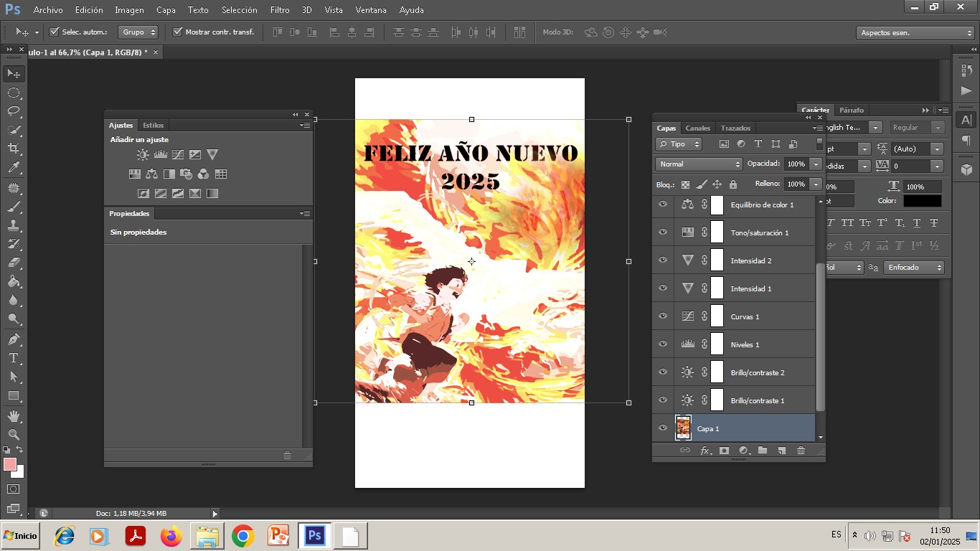Switch to the Canales tab

(x=697, y=128)
